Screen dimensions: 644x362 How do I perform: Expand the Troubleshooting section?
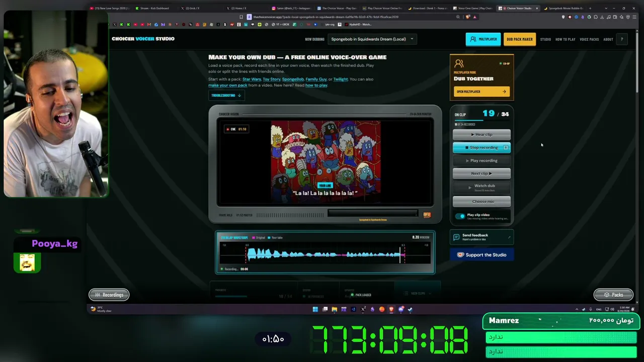tap(226, 95)
